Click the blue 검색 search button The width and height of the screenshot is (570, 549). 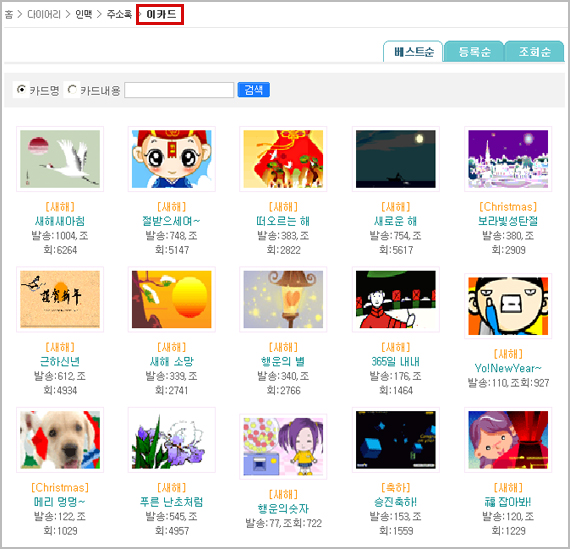coord(253,89)
